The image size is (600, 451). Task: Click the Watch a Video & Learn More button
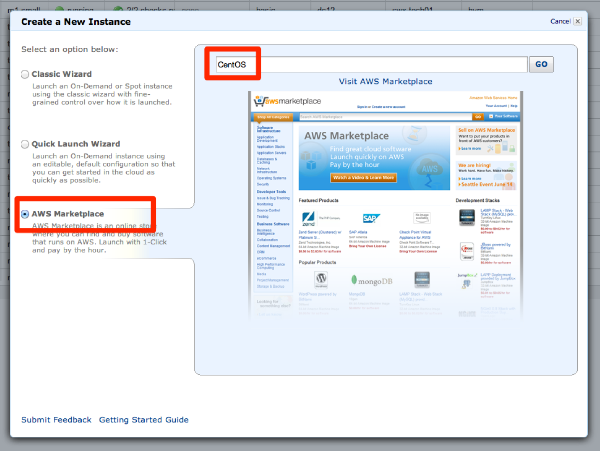(363, 177)
